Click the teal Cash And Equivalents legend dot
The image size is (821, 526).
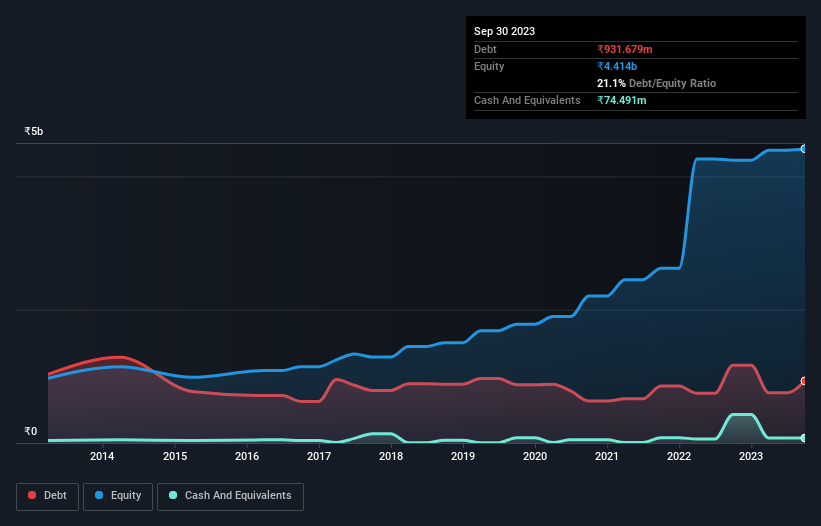[x=173, y=495]
